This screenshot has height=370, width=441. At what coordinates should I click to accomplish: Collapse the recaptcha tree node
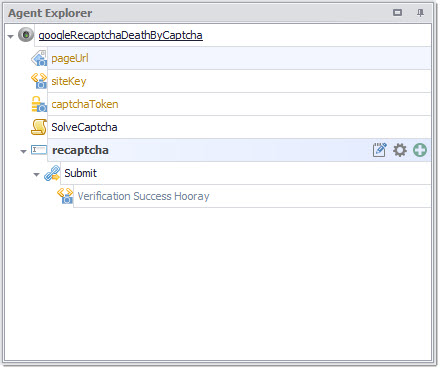(23, 151)
